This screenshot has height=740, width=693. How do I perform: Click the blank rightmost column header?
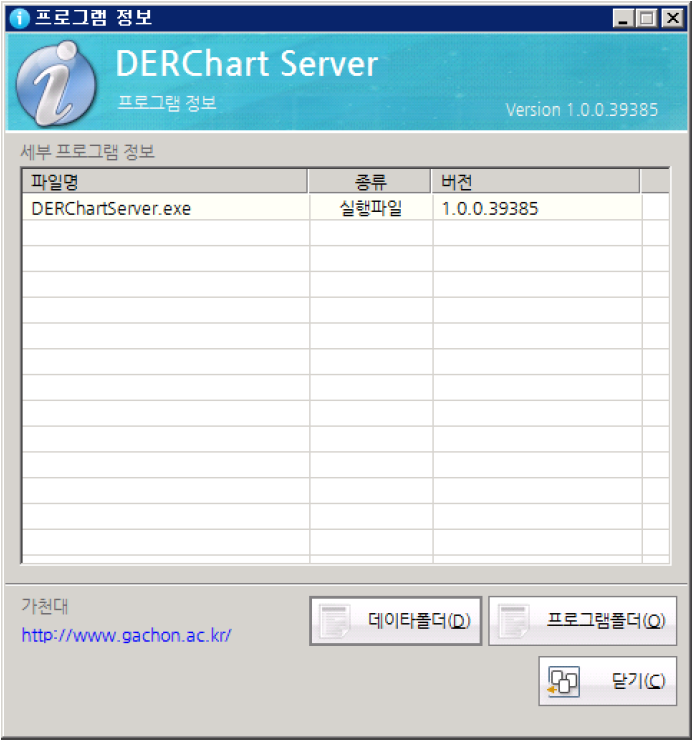click(655, 181)
